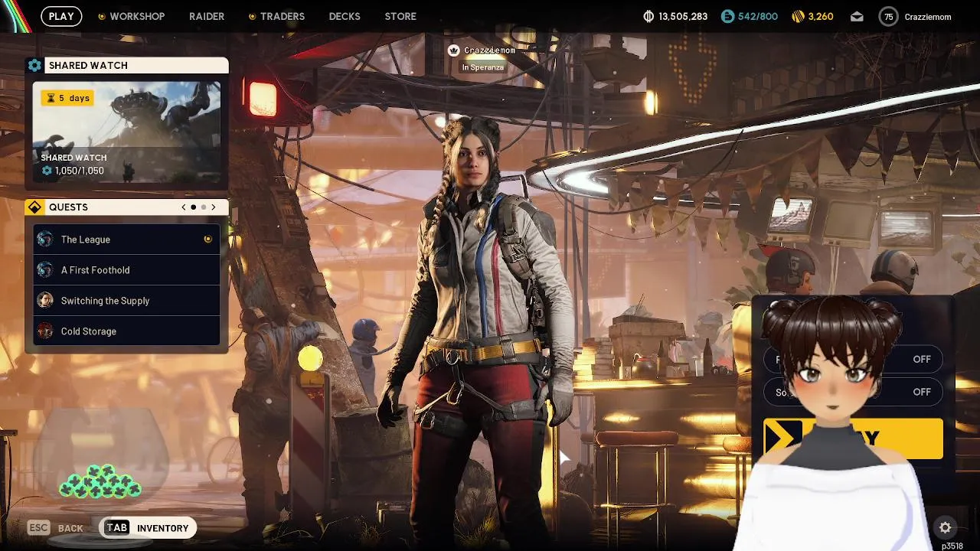Toggle the second OFF option switch
Viewport: 980px width, 551px height.
pyautogui.click(x=922, y=392)
